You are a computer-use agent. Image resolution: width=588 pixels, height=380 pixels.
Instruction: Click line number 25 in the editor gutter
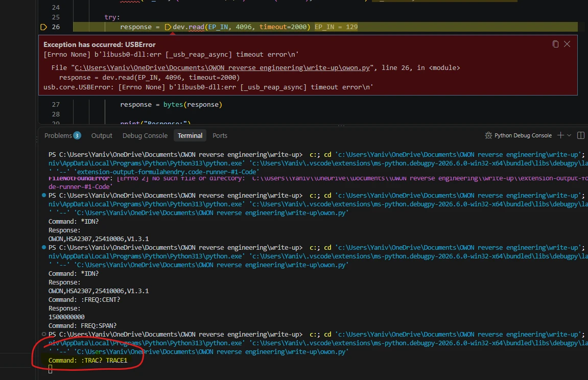56,17
